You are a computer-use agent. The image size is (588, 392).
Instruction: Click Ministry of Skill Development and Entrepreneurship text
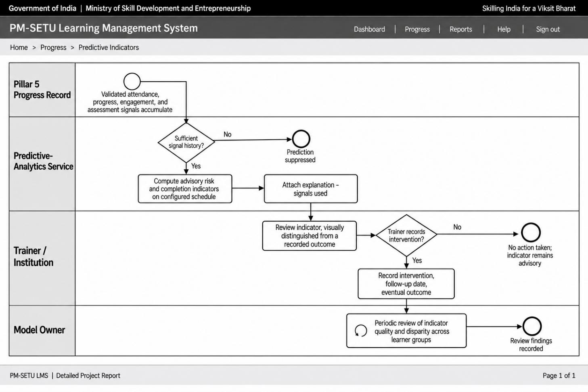[168, 8]
